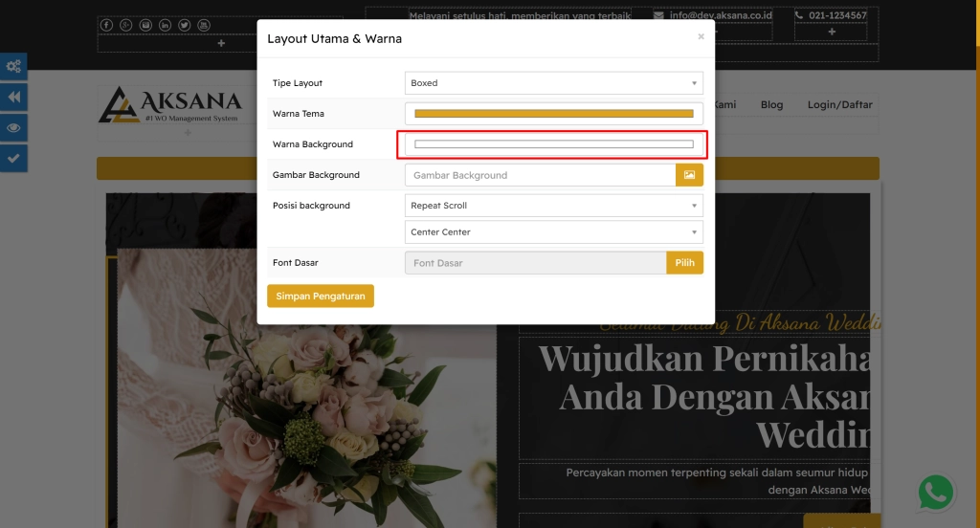Click the plus below the Aksana logo
The width and height of the screenshot is (980, 528).
coord(188,133)
